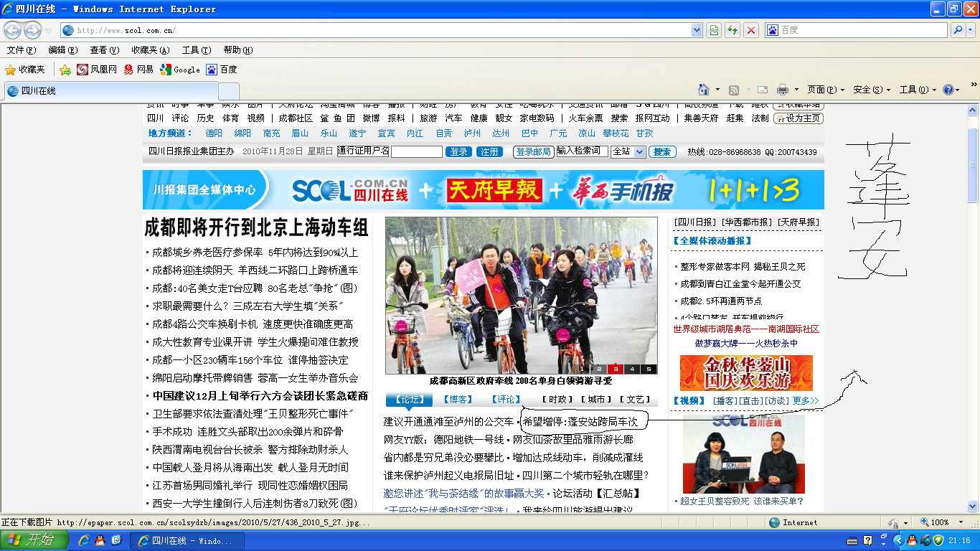Open the 德阳 local channel link
The image size is (980, 551).
[214, 133]
